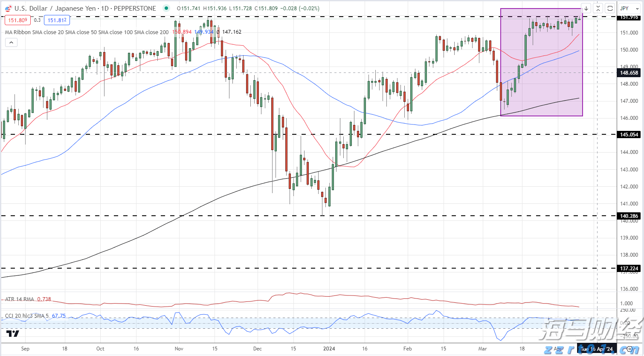Click the Feb label on time axis
Image resolution: width=644 pixels, height=356 pixels.
(x=408, y=349)
